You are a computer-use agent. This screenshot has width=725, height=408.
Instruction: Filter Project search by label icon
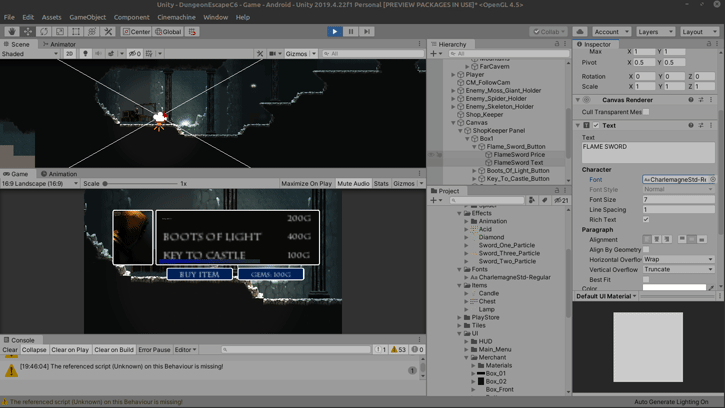tap(545, 200)
